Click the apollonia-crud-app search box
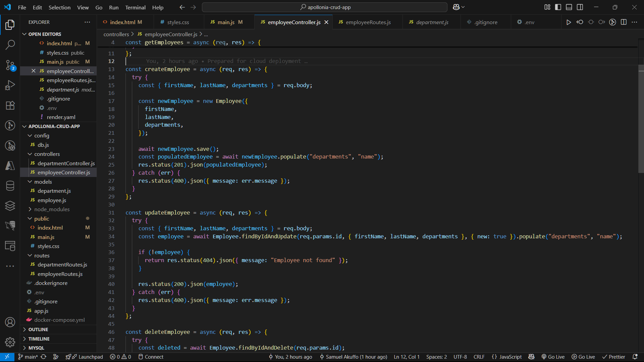Image resolution: width=644 pixels, height=362 pixels. (x=324, y=7)
